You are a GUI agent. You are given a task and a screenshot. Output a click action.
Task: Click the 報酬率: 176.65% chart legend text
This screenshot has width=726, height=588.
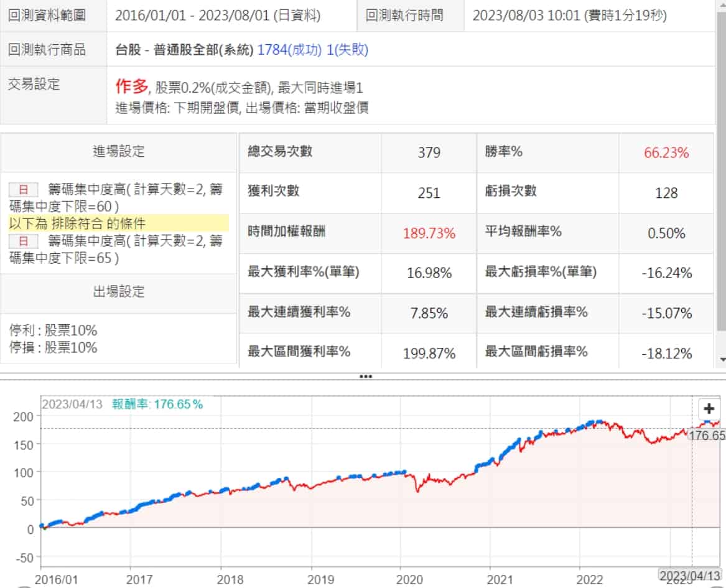point(157,404)
